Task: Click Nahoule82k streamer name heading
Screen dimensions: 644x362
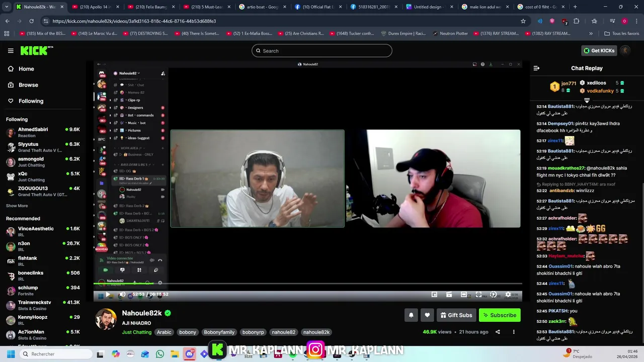Action: click(142, 313)
